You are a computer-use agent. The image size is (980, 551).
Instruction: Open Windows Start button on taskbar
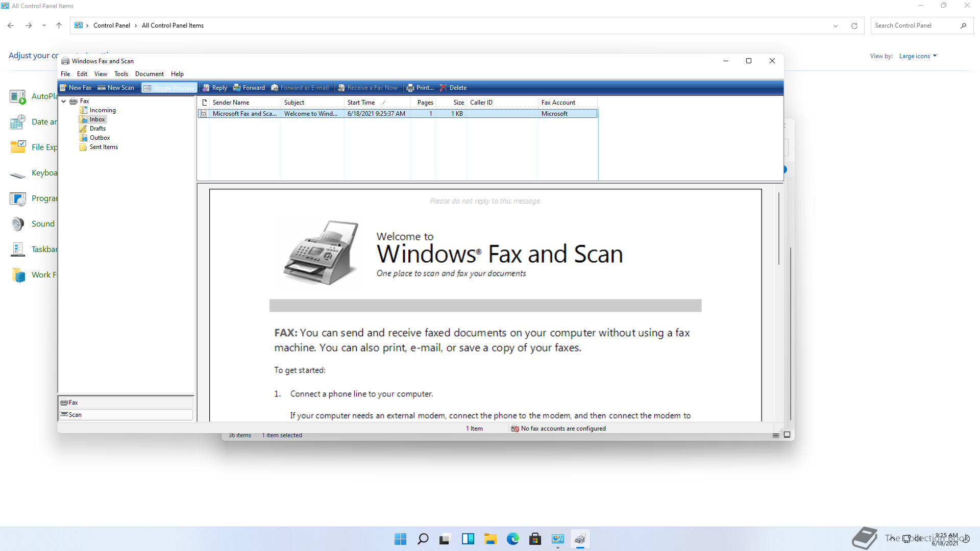click(401, 539)
